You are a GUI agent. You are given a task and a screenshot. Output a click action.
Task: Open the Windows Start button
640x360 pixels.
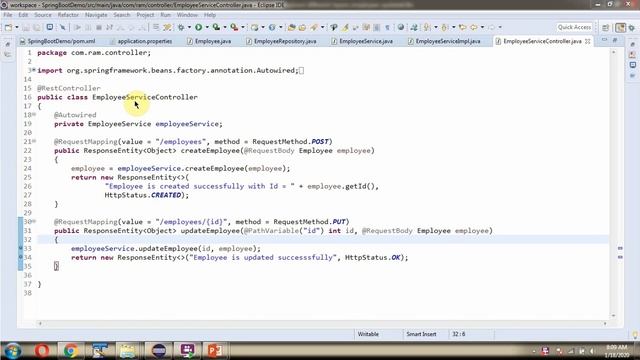coord(13,351)
